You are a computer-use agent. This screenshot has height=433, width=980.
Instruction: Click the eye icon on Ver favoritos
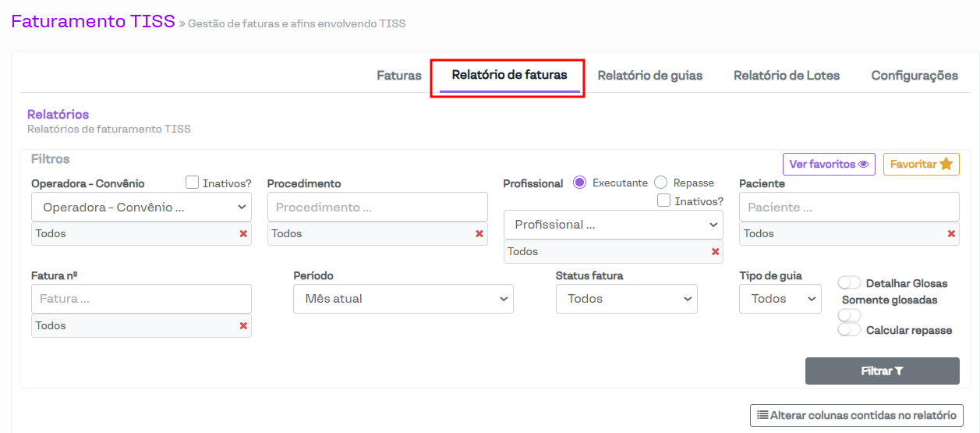tap(863, 165)
